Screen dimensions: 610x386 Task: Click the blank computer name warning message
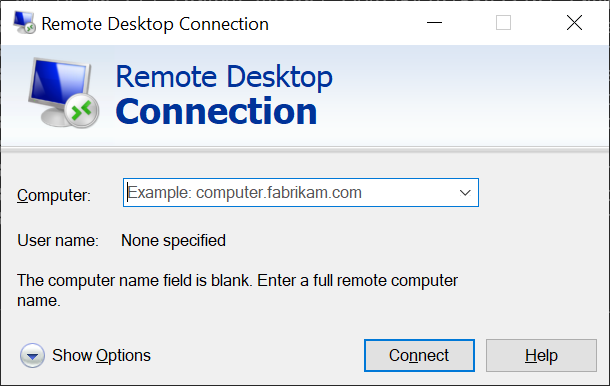point(237,290)
